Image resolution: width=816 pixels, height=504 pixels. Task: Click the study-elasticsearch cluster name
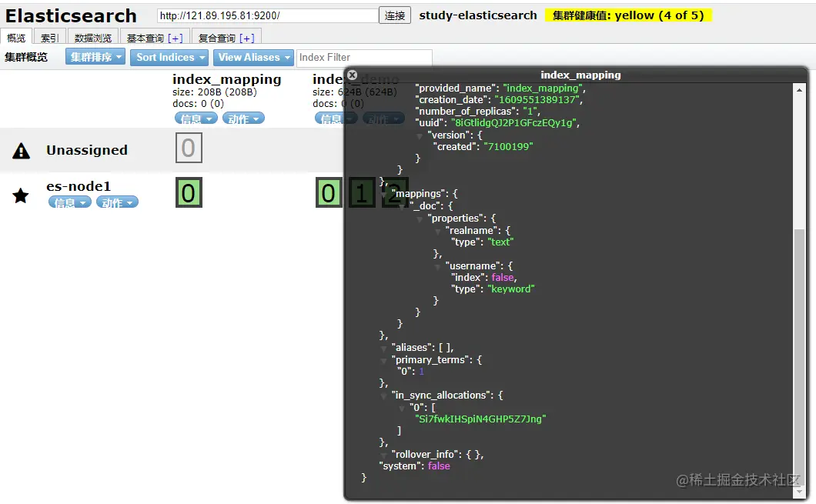click(x=478, y=15)
